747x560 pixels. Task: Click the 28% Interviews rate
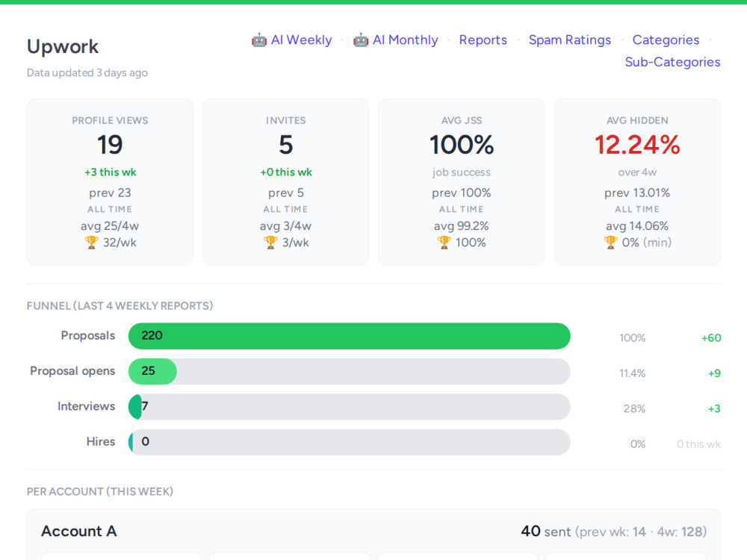tap(634, 408)
